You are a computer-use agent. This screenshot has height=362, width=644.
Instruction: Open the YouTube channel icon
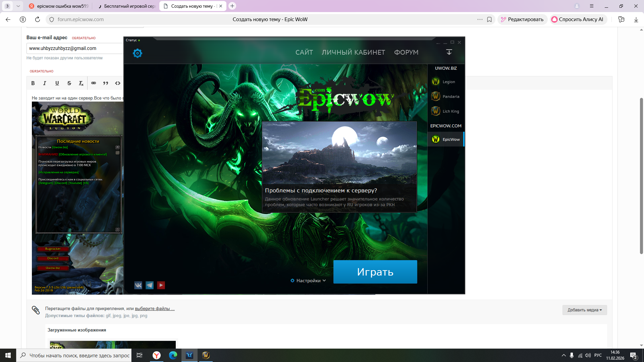point(161,285)
